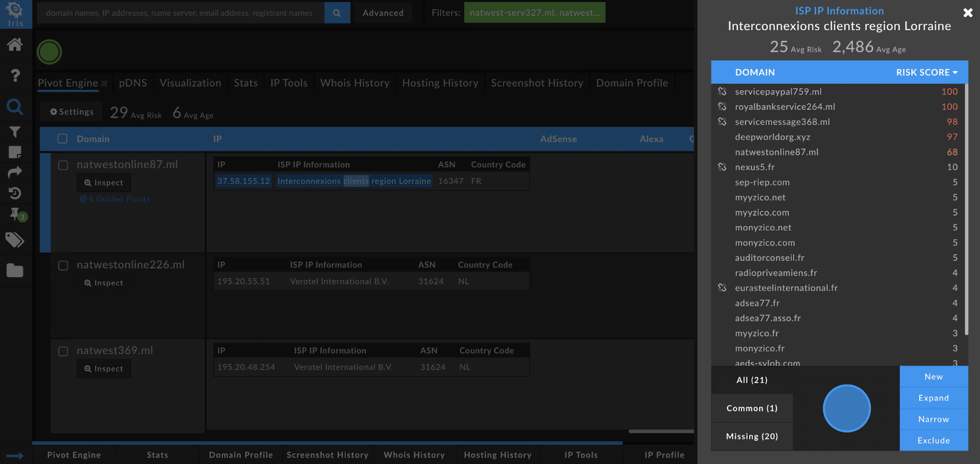This screenshot has width=980, height=464.
Task: Click IP address 37.58.155.12
Action: coord(244,181)
